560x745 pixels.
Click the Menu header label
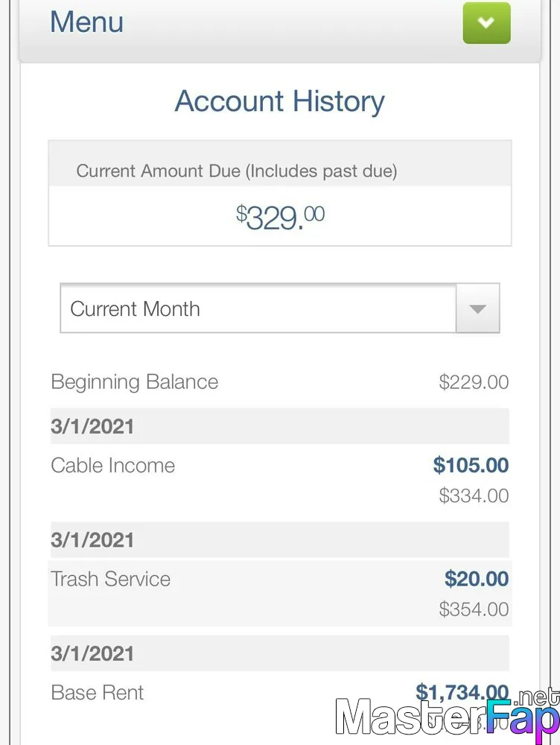87,22
